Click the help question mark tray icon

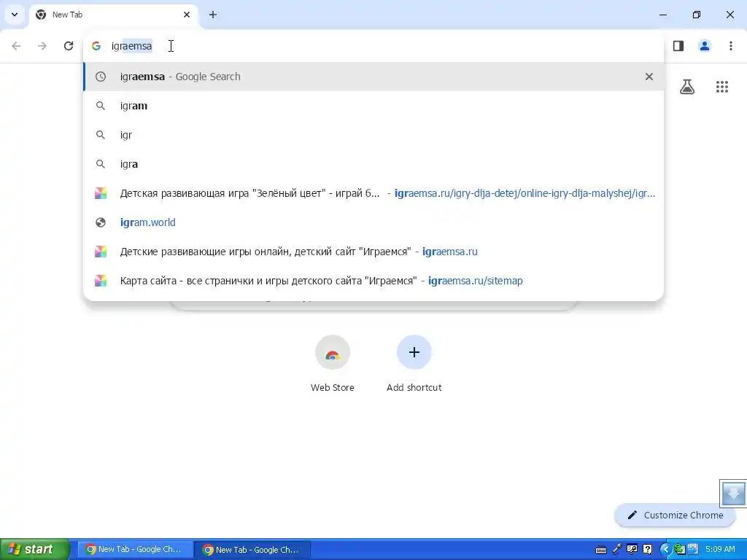pos(648,549)
